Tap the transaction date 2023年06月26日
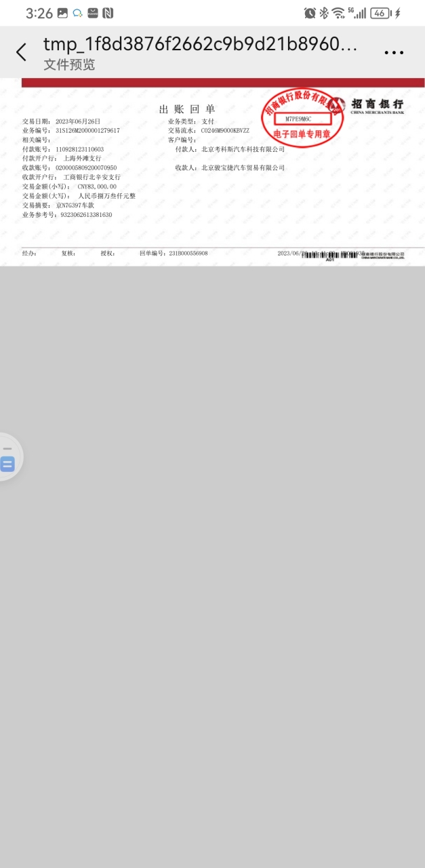Image resolution: width=425 pixels, height=868 pixels. click(x=78, y=121)
